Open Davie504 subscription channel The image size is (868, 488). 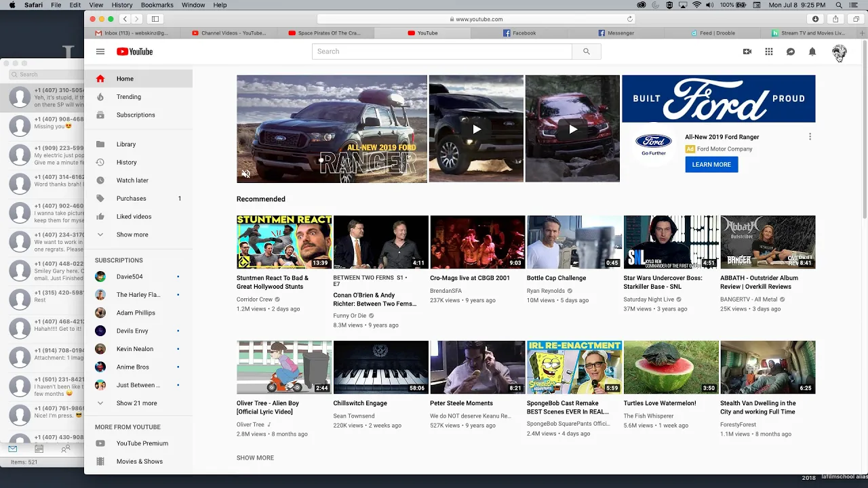click(138, 277)
